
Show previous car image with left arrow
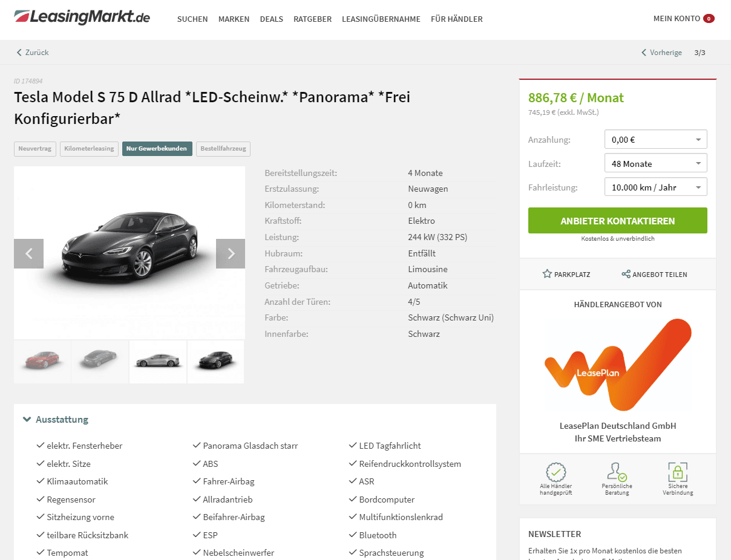point(28,253)
